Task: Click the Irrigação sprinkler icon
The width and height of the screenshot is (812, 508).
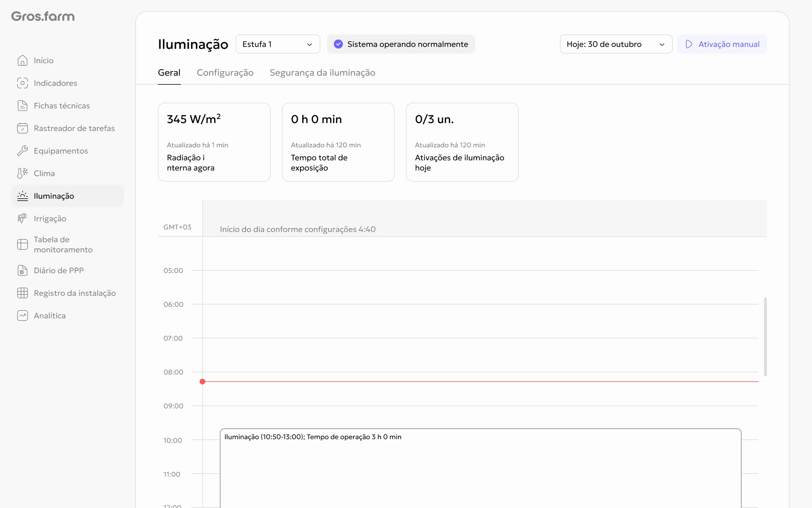Action: [23, 218]
